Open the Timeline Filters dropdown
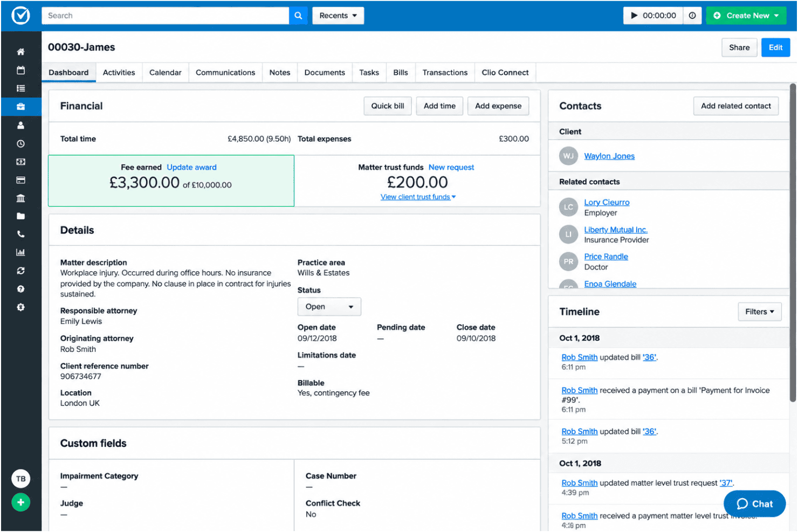798x532 pixels. tap(759, 312)
